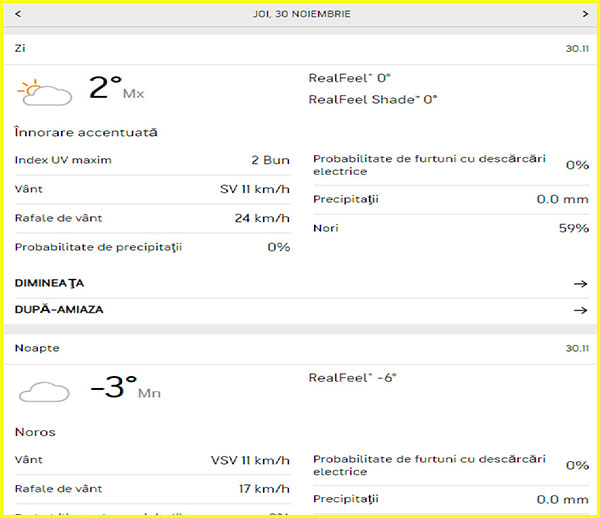This screenshot has height=518, width=600.
Task: Open the DIMINEAȚA forecast link
Action: [x=49, y=283]
